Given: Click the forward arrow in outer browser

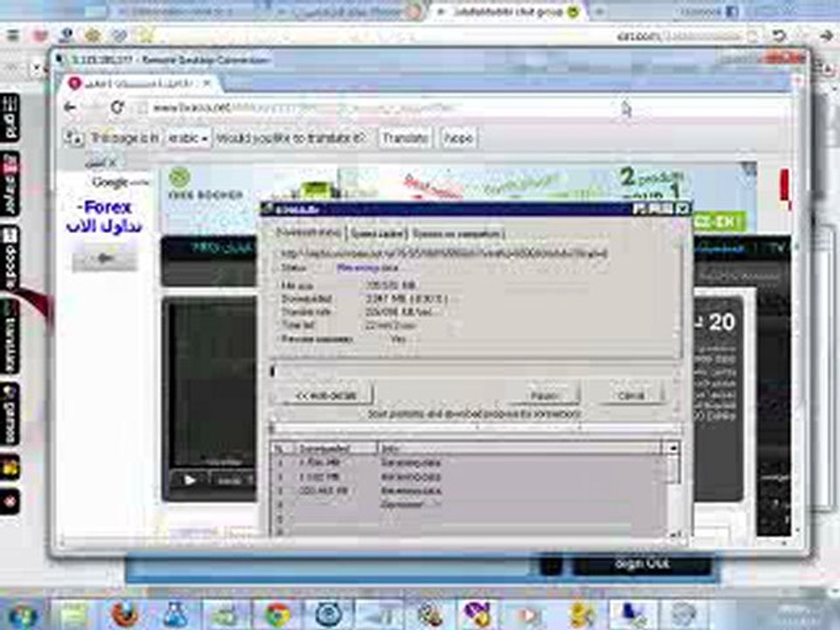Looking at the screenshot, I should [827, 35].
